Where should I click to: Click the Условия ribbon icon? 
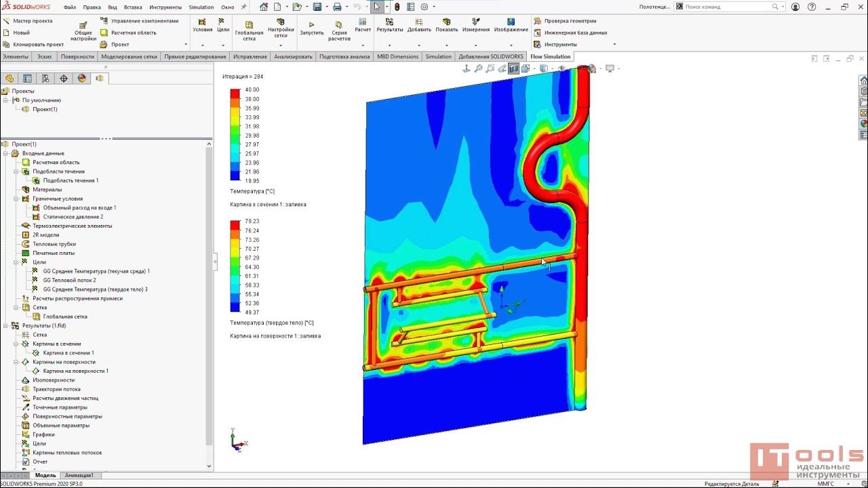(202, 26)
